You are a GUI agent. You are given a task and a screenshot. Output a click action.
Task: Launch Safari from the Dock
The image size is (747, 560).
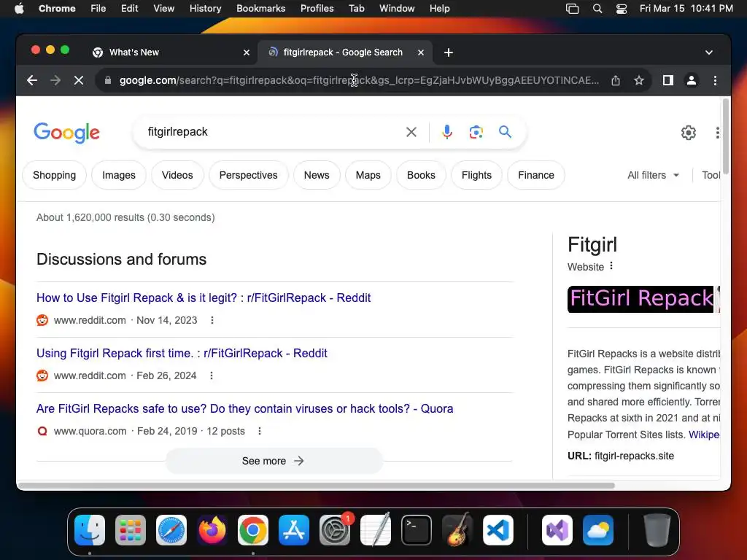pyautogui.click(x=171, y=530)
